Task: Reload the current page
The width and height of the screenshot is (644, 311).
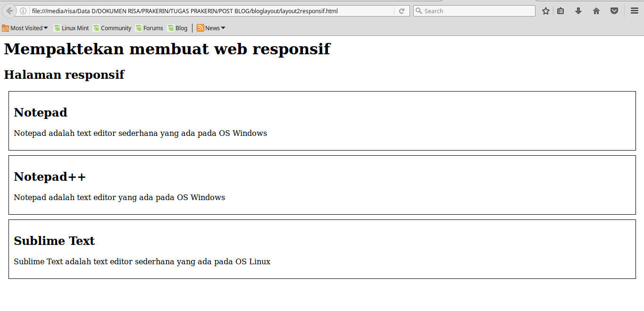Action: pos(401,11)
